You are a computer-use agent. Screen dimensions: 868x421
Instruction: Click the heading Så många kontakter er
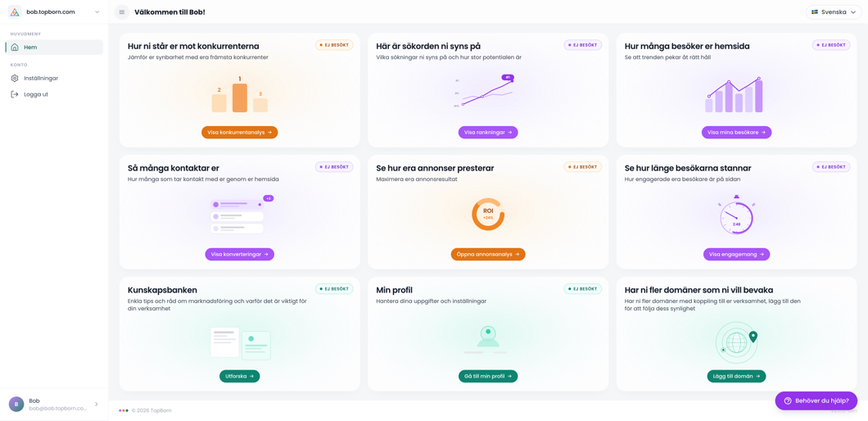pos(174,169)
